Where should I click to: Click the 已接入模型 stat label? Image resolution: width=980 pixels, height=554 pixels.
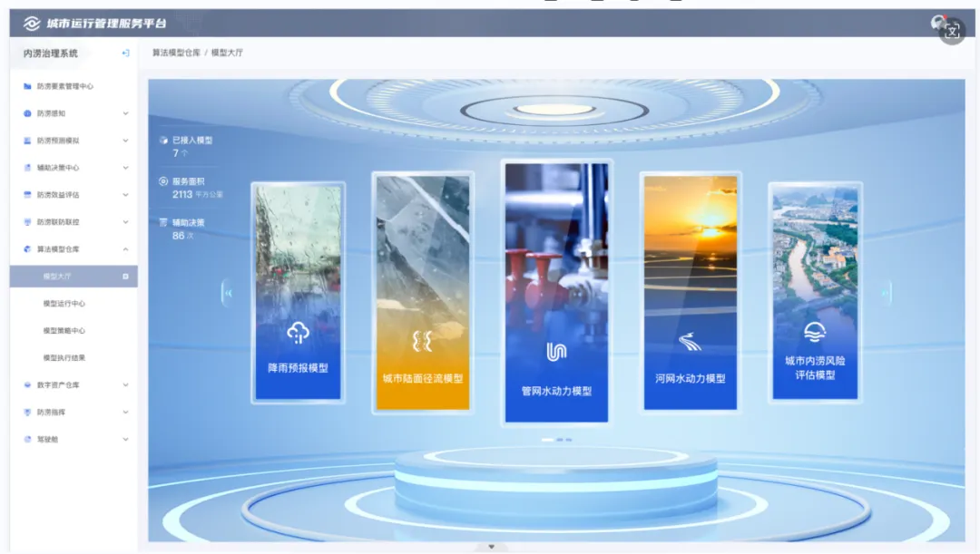pos(192,141)
